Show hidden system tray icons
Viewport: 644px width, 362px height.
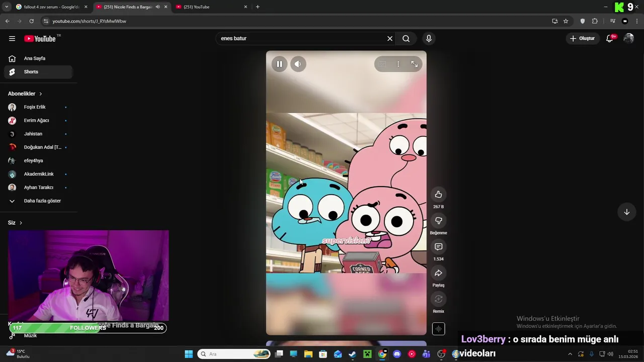[570, 354]
